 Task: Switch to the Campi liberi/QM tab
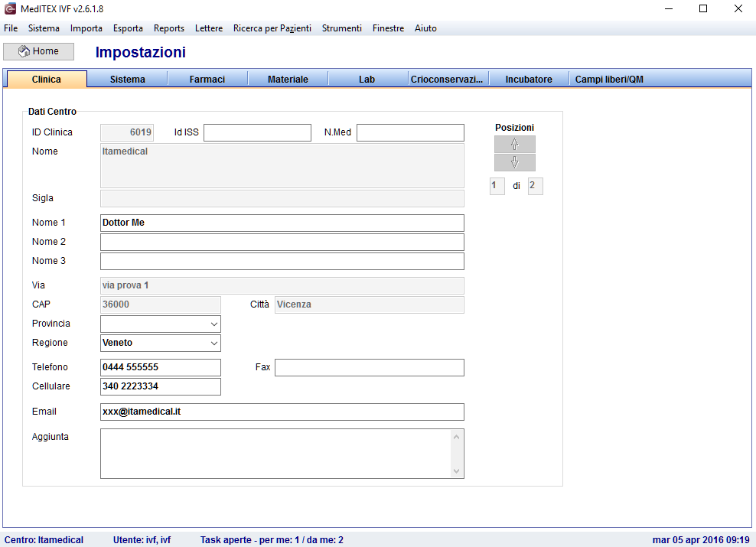[x=609, y=79]
